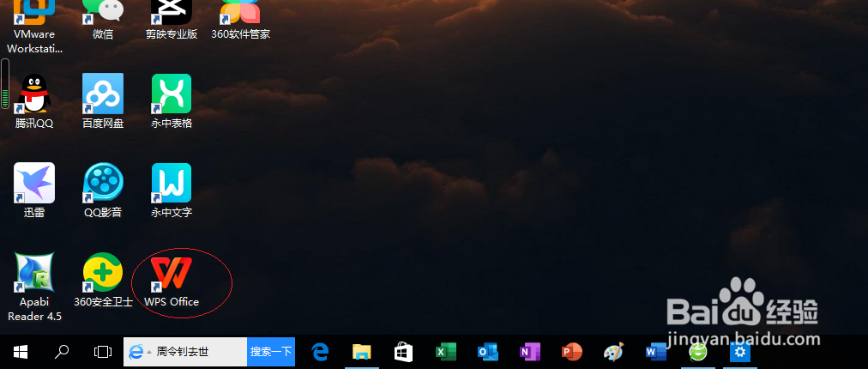Expand the dropdown arrow beside IE icon
This screenshot has width=868, height=369.
149,352
